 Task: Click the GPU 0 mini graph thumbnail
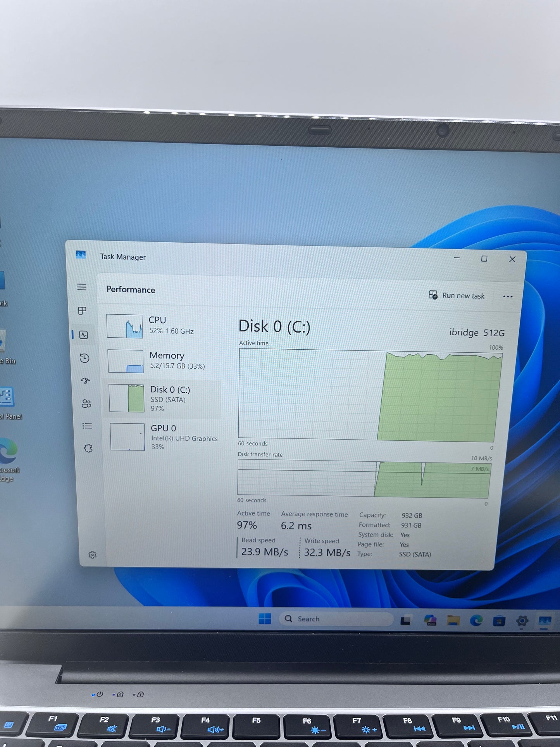(128, 437)
